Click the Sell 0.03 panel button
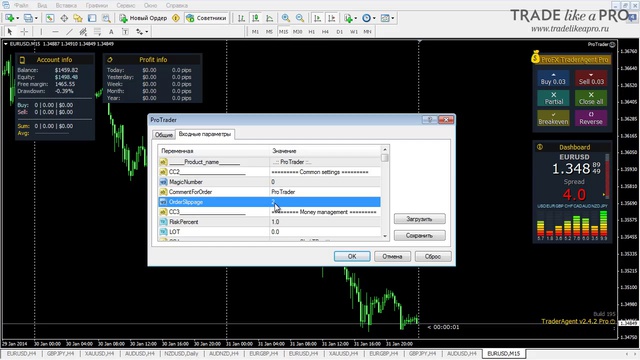Viewport: 640px width, 360px height. tap(591, 78)
